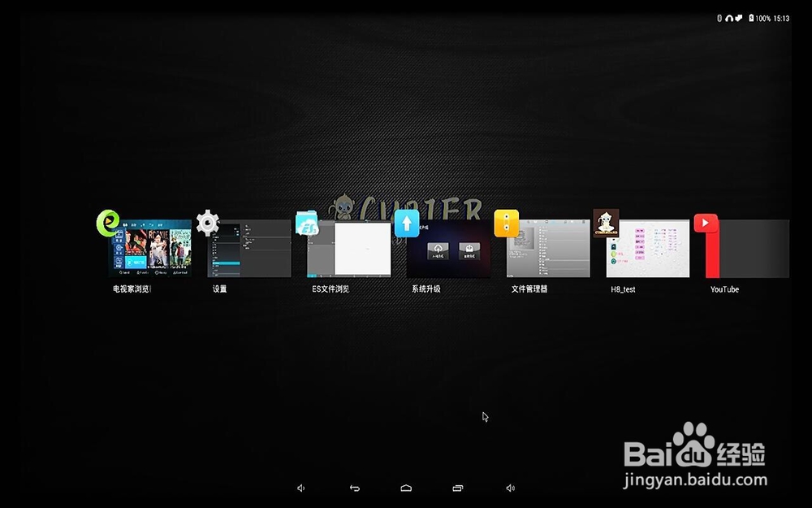Tap the yellow 文件管理器 icon

507,224
